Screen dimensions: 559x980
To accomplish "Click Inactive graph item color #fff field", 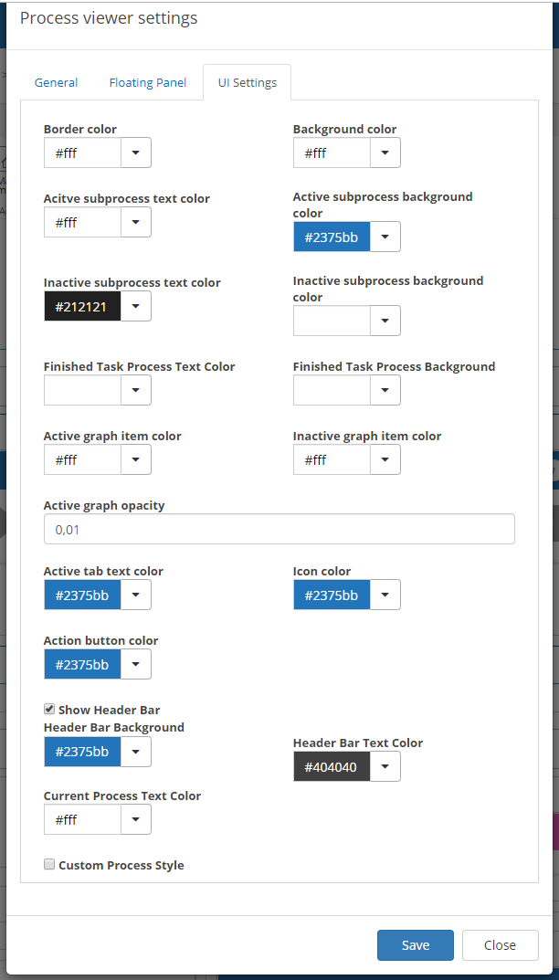I will [x=332, y=459].
